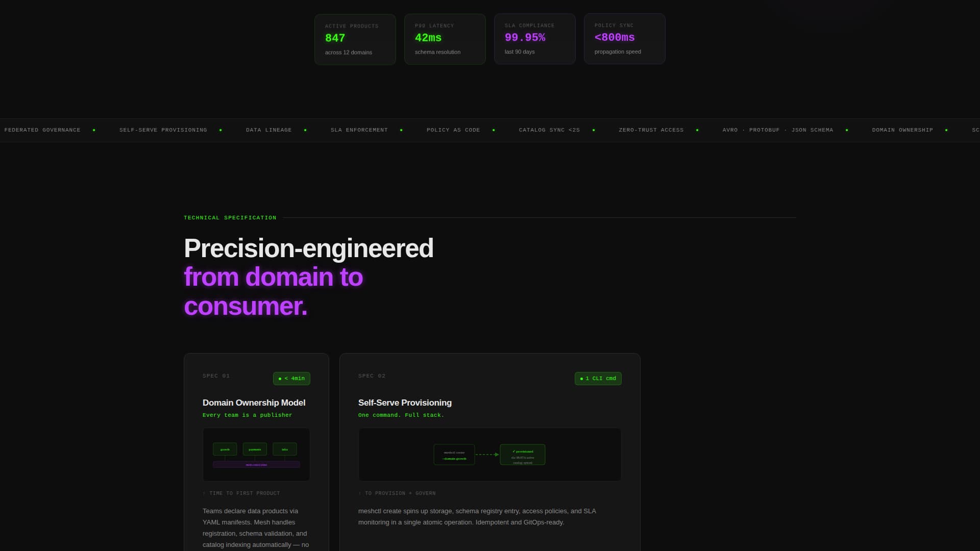Click the SLA Compliance 99.95% stat card
The width and height of the screenshot is (980, 551).
click(535, 39)
